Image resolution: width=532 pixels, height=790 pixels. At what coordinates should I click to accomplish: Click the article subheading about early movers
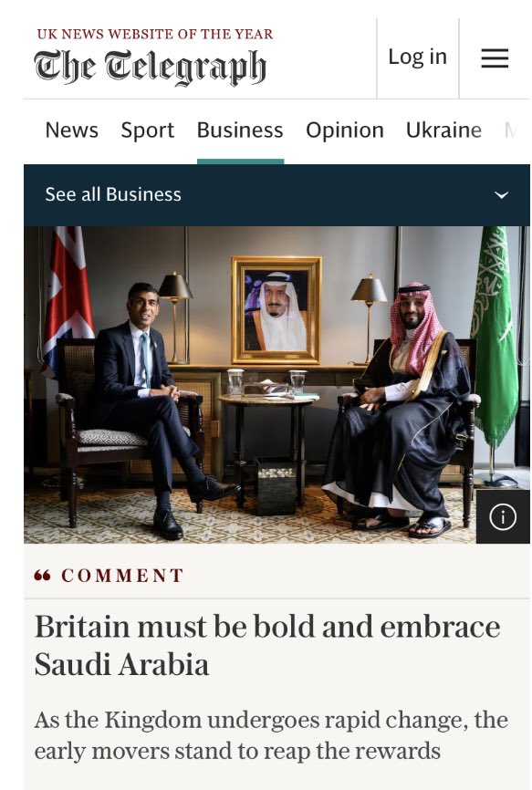pyautogui.click(x=271, y=735)
